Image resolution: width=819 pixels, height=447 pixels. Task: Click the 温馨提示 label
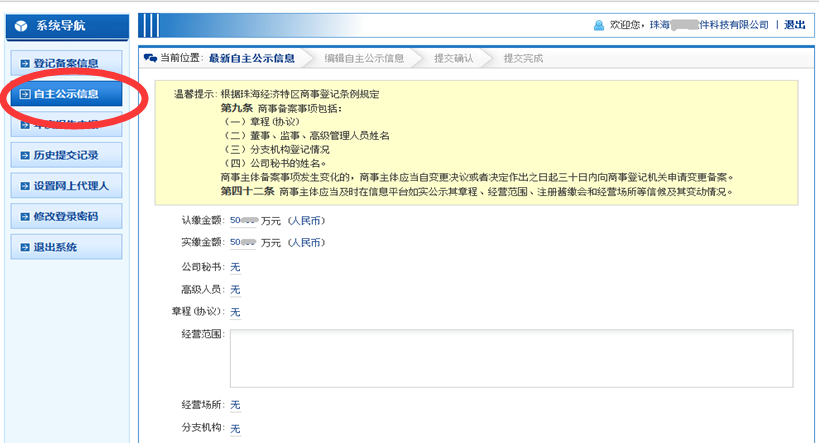(195, 95)
